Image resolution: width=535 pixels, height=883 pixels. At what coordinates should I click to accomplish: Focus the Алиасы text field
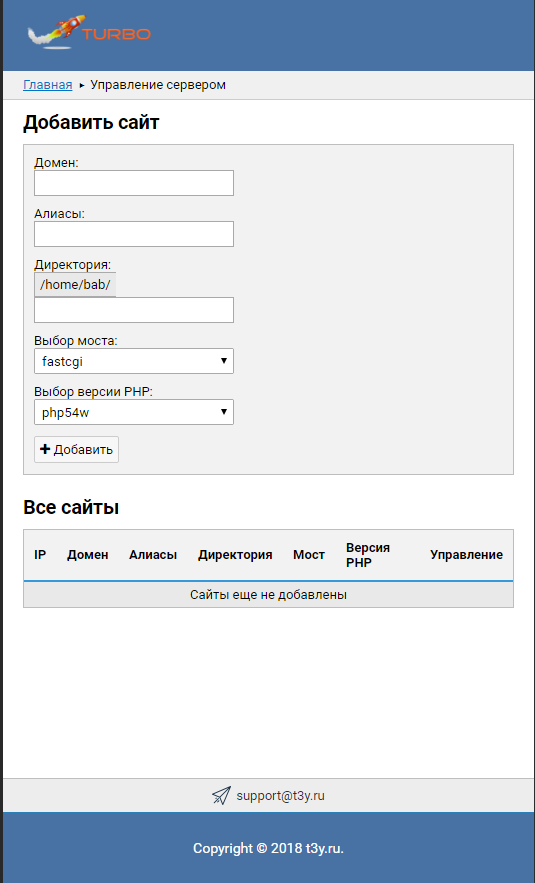(134, 234)
